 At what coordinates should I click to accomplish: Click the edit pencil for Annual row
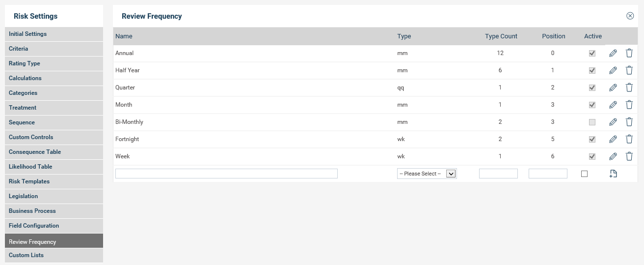pyautogui.click(x=613, y=53)
